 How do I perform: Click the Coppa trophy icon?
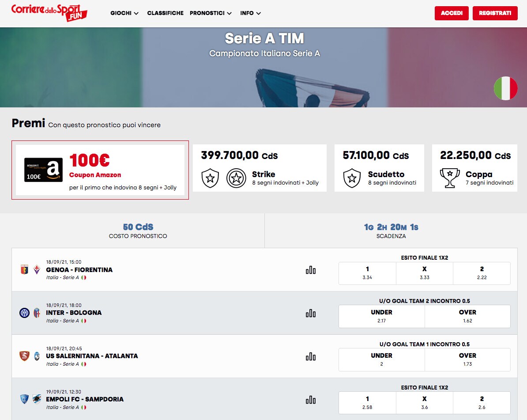[x=450, y=178]
